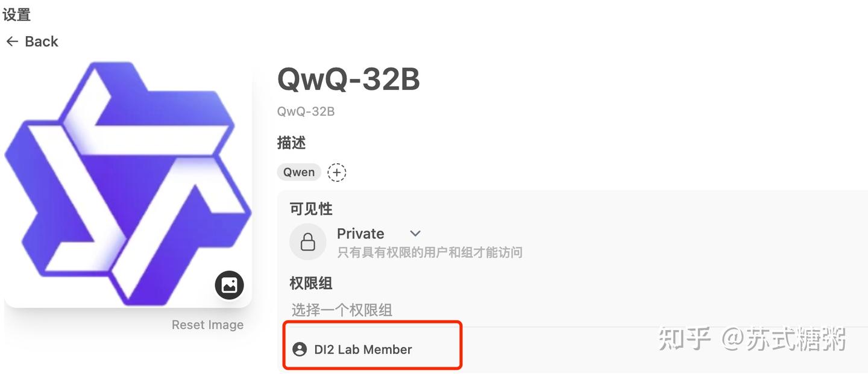Click the QwQ-32B model thumbnail image
This screenshot has width=868, height=374.
[128, 182]
